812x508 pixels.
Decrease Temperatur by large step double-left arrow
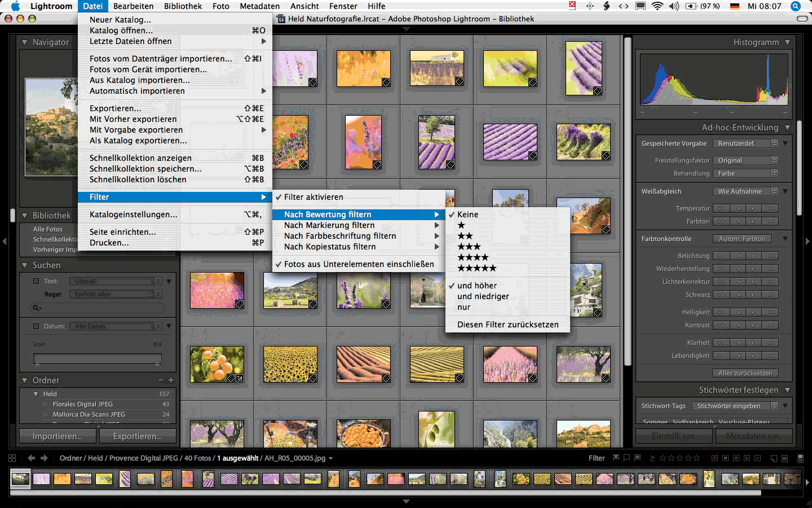coord(721,208)
